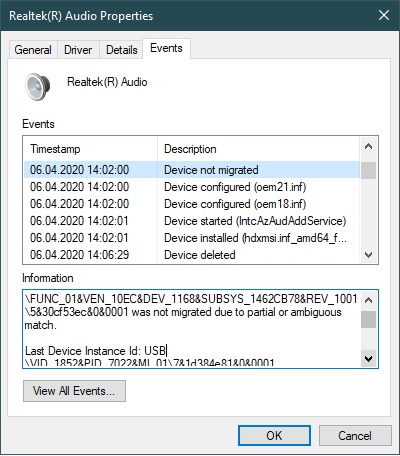Screen dimensions: 400x456
Task: Click the Timestamp column header
Action: point(90,149)
